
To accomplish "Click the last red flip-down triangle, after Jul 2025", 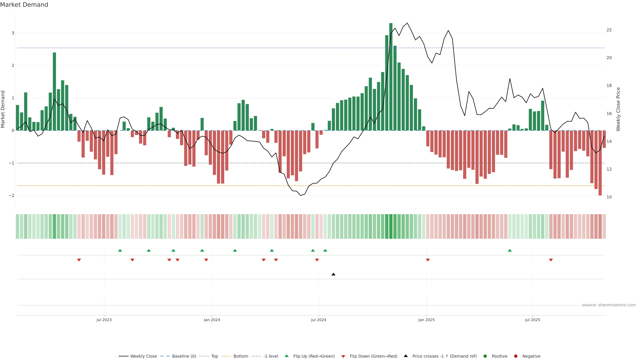I will (551, 260).
